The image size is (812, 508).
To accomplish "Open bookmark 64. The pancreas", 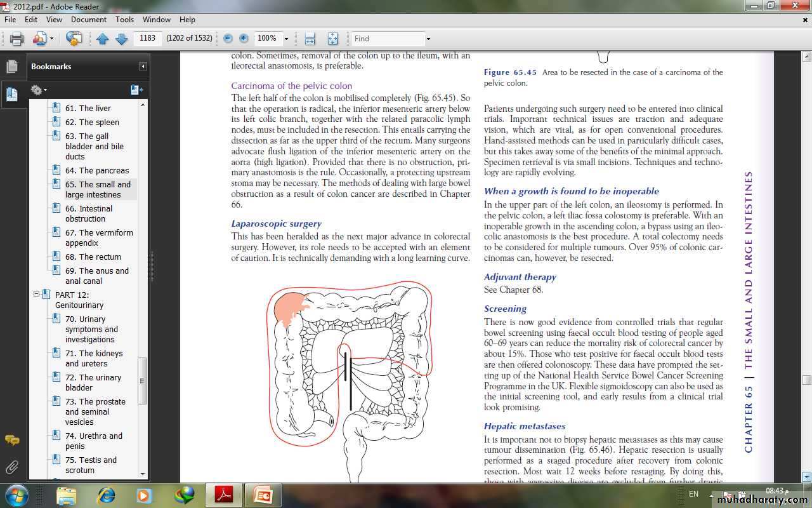I will (96, 170).
